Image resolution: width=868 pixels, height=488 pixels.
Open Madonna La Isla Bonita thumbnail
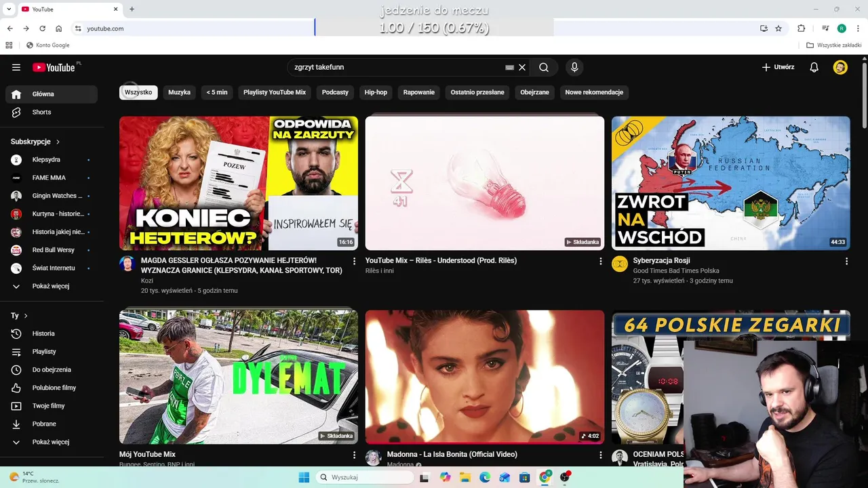click(485, 377)
